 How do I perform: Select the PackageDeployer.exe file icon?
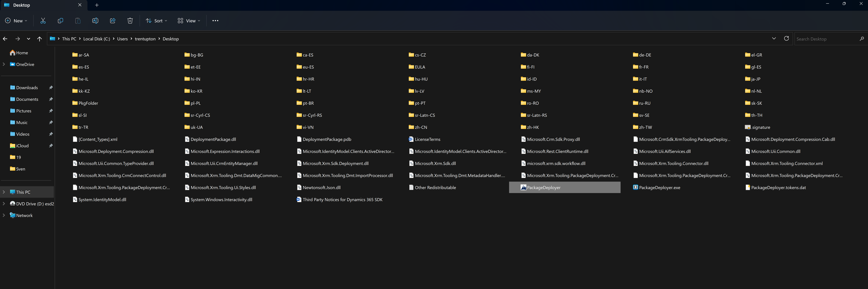point(635,187)
